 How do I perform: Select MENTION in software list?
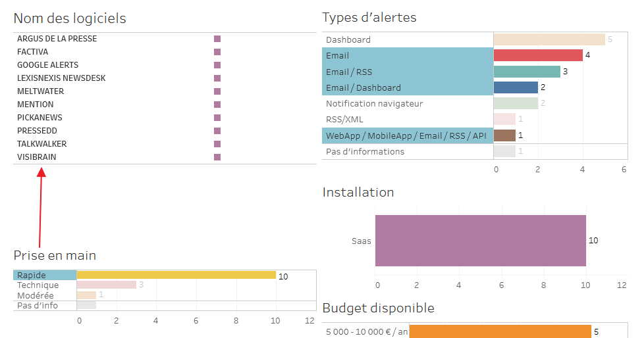[x=36, y=104]
